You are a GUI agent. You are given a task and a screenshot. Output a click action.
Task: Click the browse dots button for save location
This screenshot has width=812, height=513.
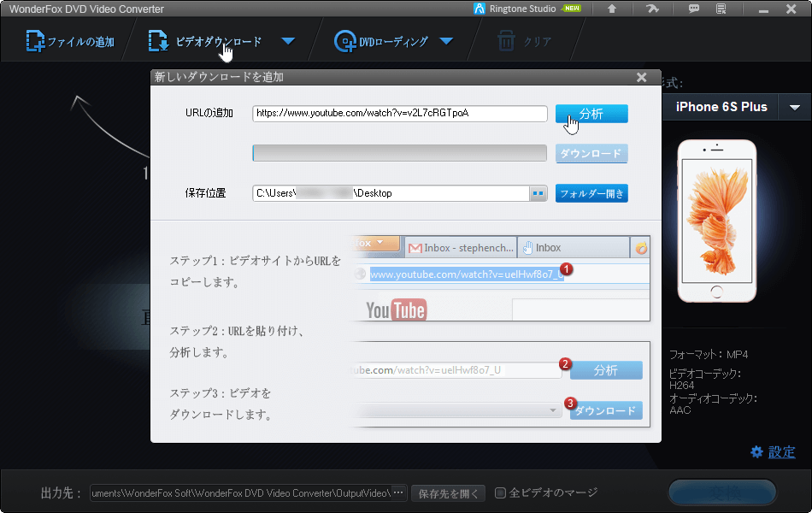tap(538, 193)
